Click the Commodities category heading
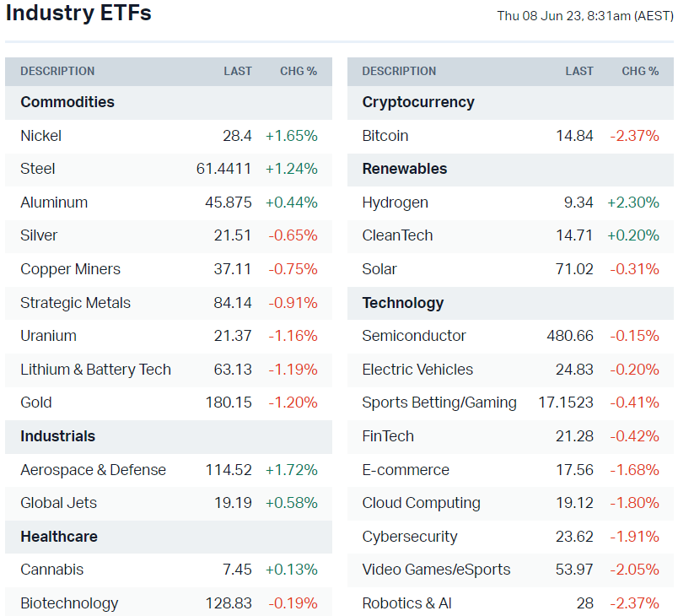 (x=67, y=102)
